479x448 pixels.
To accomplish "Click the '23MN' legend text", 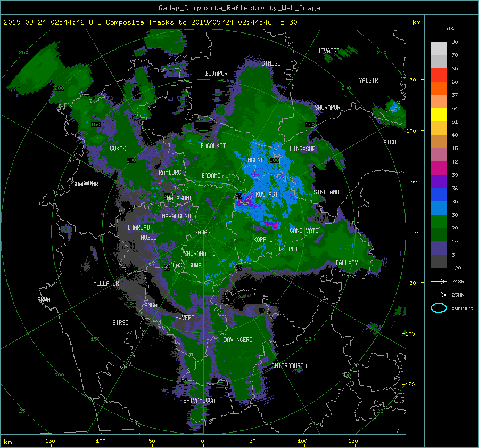I will (458, 295).
